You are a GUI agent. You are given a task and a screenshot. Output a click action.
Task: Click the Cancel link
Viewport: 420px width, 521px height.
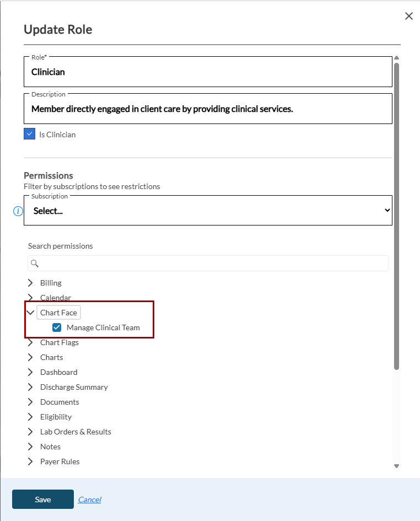tap(89, 499)
